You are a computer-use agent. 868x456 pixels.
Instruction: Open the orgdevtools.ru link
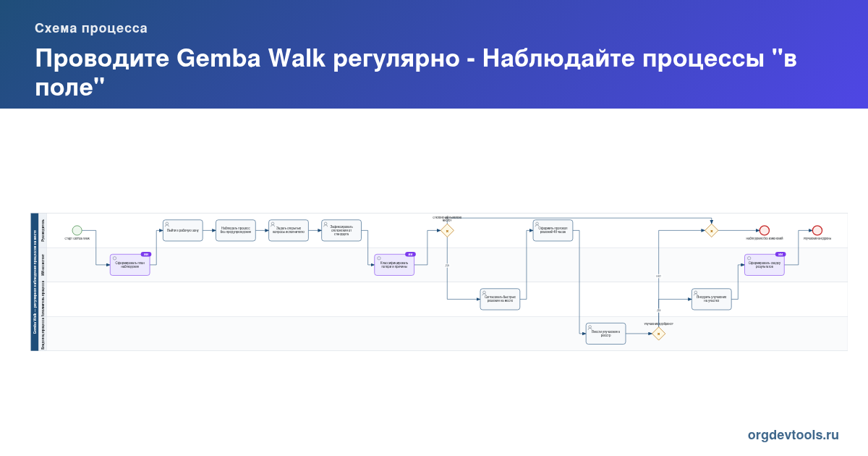click(793, 435)
